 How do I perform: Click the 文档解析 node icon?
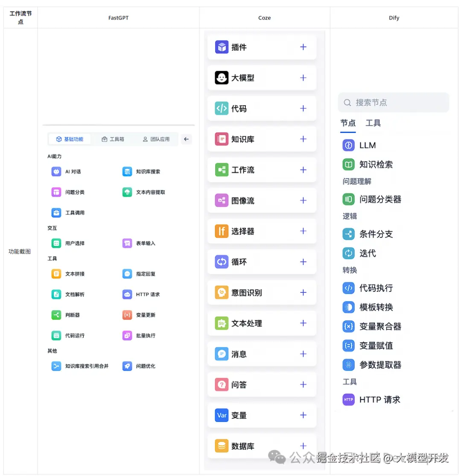[x=56, y=294]
